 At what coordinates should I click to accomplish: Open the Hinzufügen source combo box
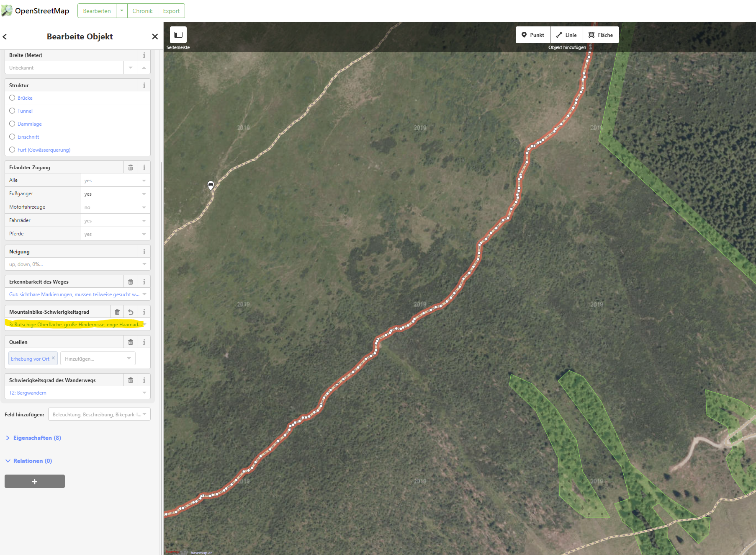(x=98, y=359)
